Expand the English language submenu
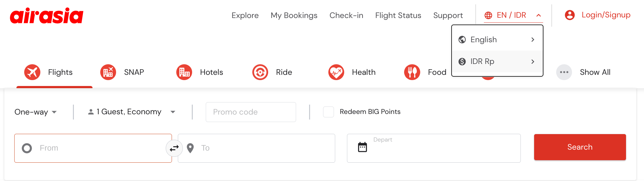644x181 pixels. [x=497, y=40]
